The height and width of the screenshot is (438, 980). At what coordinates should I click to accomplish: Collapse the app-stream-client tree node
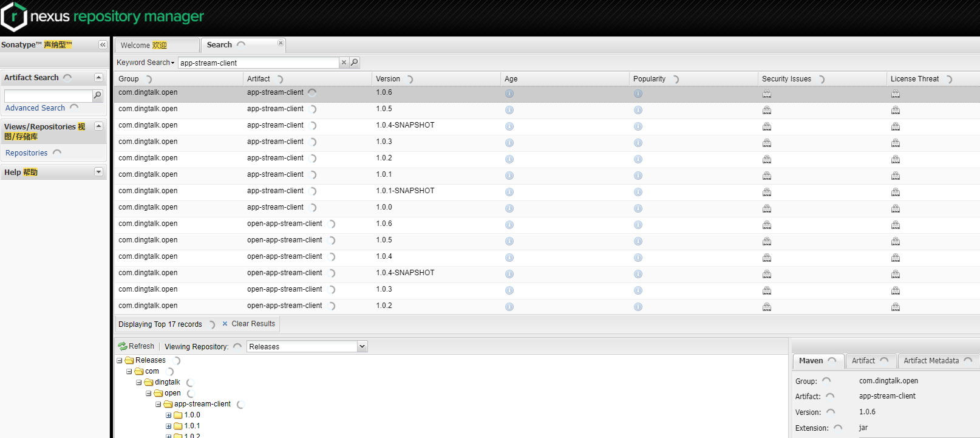[158, 404]
